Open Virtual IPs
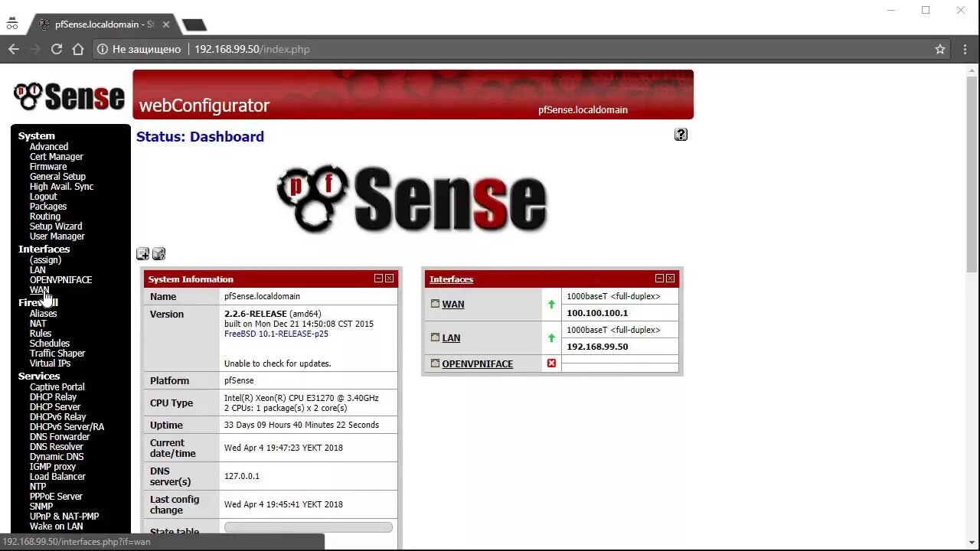The height and width of the screenshot is (551, 980). click(x=50, y=364)
